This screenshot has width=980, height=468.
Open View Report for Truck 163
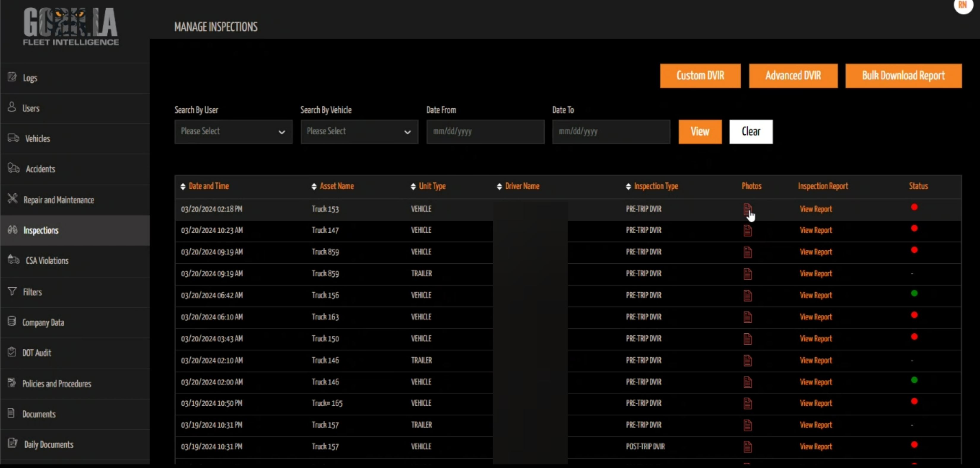click(816, 317)
